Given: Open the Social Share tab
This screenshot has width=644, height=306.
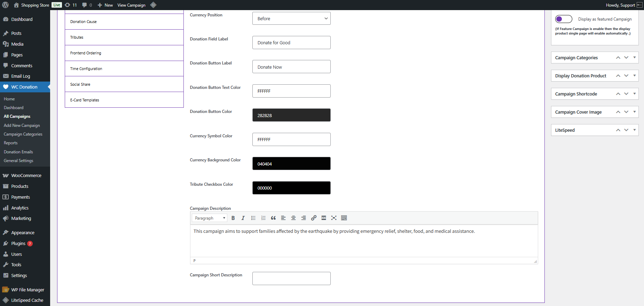Looking at the screenshot, I should click(x=124, y=84).
